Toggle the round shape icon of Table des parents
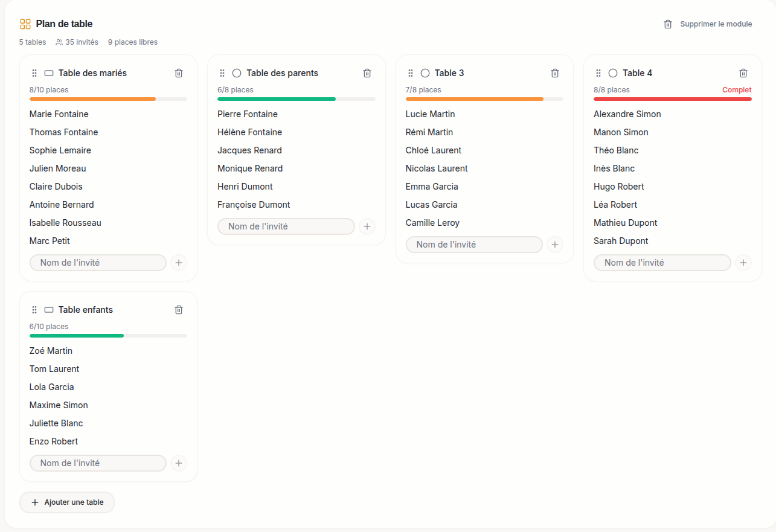Screen dimensions: 776x532 point(237,73)
